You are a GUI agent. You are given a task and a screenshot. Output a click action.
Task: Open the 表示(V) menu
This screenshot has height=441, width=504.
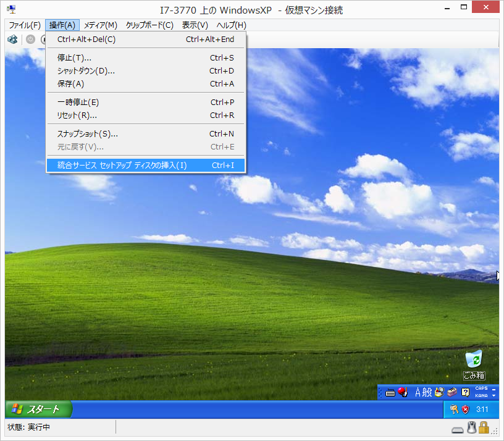[x=195, y=25]
